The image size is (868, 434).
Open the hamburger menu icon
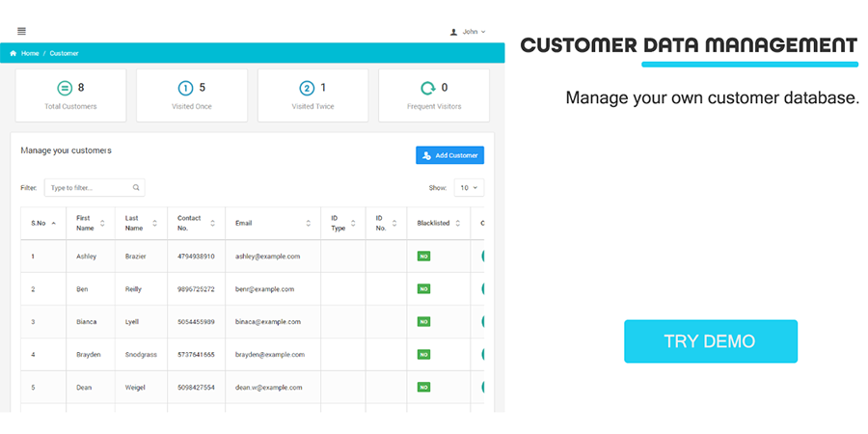(x=21, y=31)
